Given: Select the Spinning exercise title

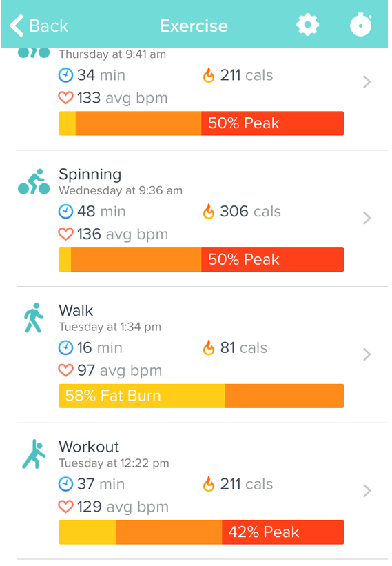Looking at the screenshot, I should click(x=90, y=174).
